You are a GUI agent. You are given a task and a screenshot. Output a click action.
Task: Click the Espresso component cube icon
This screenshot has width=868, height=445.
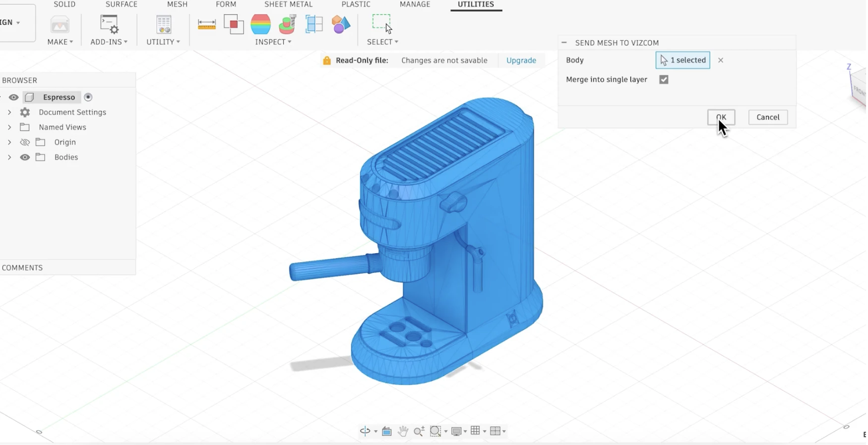[30, 97]
